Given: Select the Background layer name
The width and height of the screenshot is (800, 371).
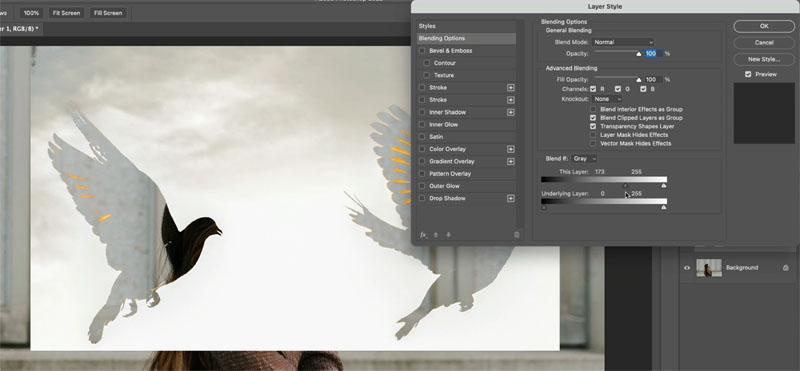Looking at the screenshot, I should pyautogui.click(x=742, y=267).
